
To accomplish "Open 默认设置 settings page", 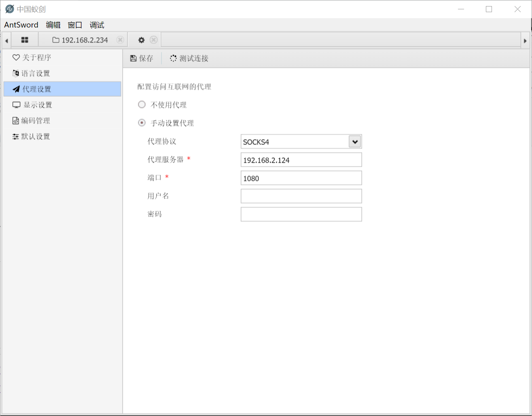I will click(62, 136).
